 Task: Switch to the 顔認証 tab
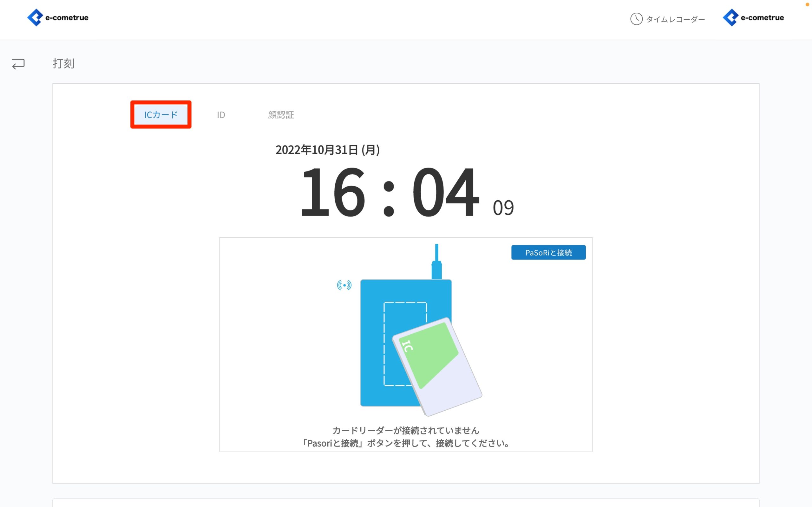click(x=281, y=115)
